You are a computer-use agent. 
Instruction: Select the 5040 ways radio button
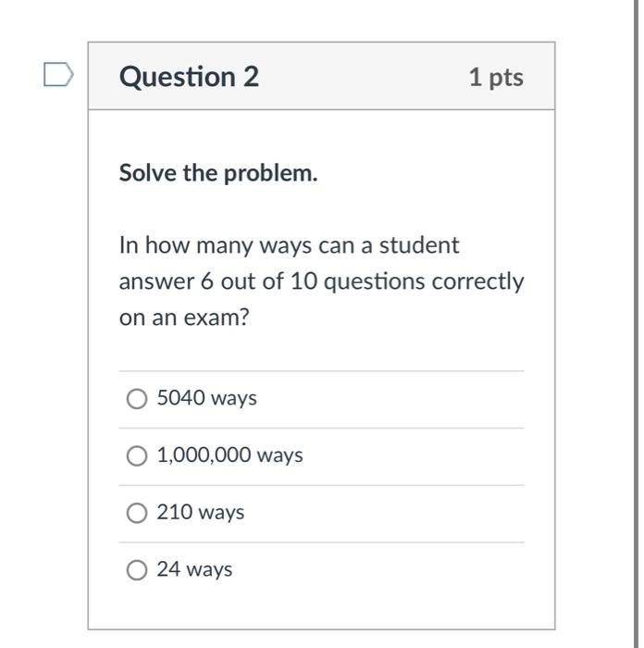(x=137, y=399)
